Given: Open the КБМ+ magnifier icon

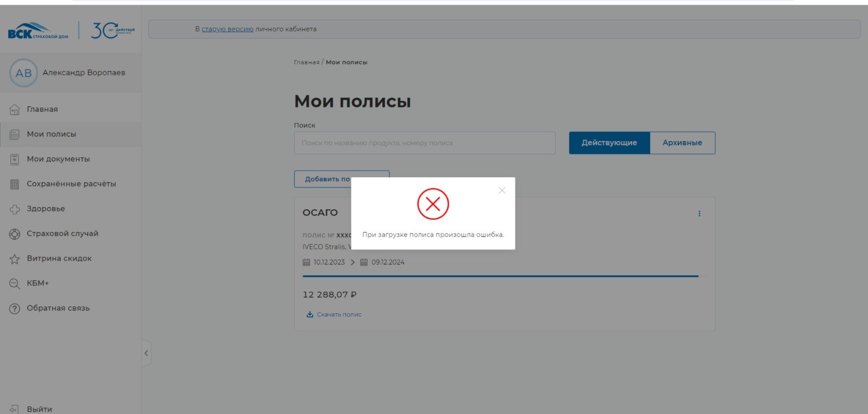Looking at the screenshot, I should 15,283.
